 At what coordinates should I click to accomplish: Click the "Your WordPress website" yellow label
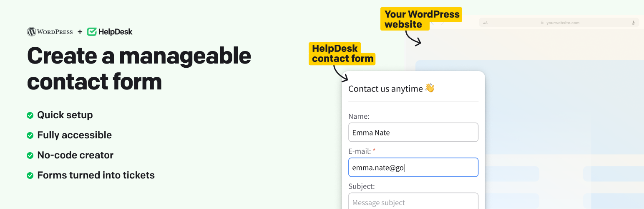pos(421,19)
